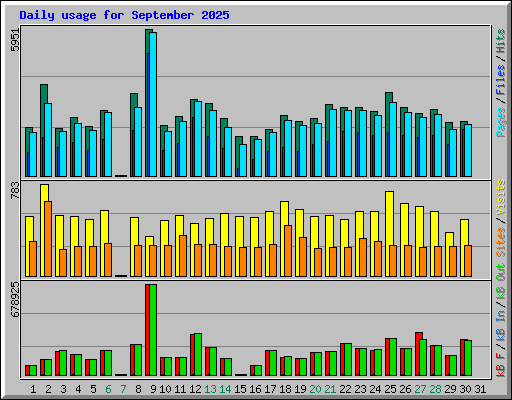Click the day 2 dark green hits bar

(43, 130)
